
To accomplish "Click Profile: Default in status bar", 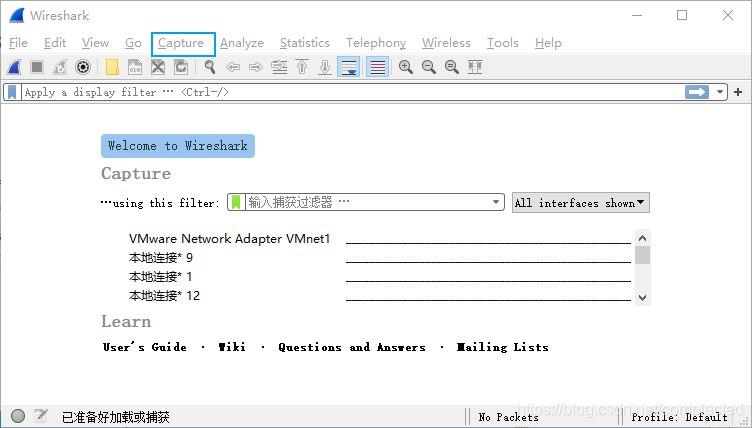I will coord(680,417).
